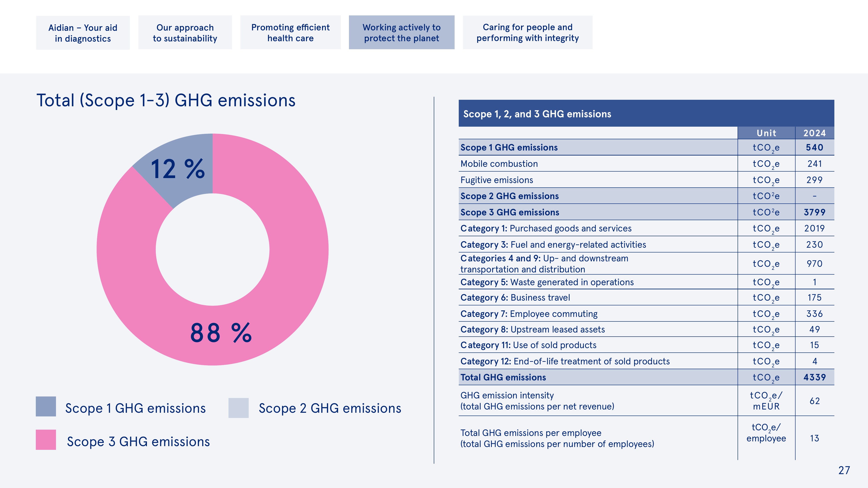The image size is (868, 488).
Task: Click the value 299 for Fugitive emissions
Action: point(814,180)
